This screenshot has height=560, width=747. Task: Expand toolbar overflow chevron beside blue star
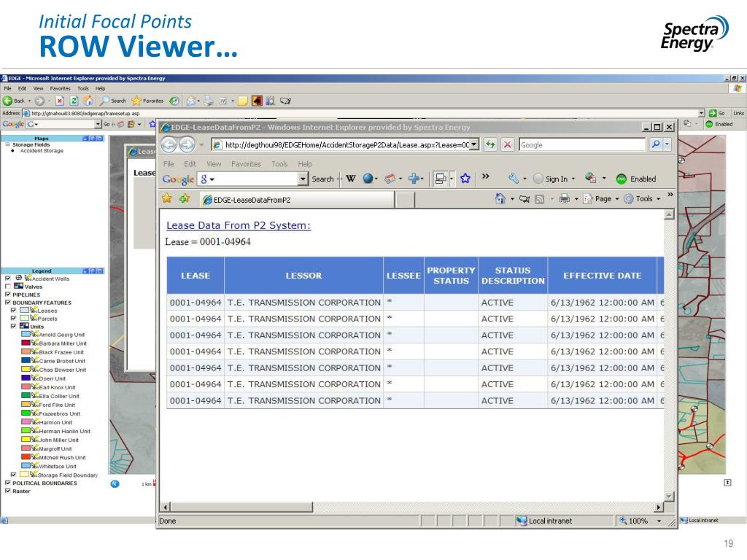(x=485, y=176)
